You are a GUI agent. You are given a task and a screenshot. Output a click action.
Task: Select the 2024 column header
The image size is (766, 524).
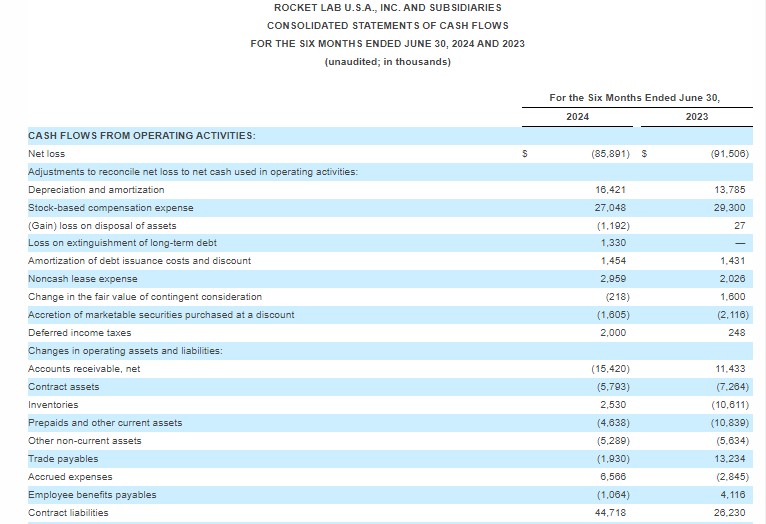[x=577, y=117]
